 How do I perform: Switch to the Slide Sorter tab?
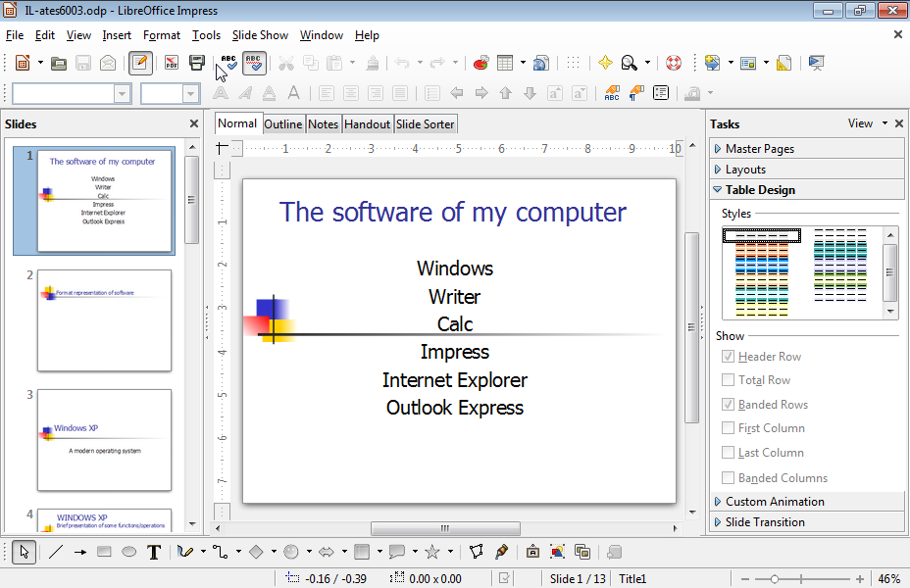(426, 124)
